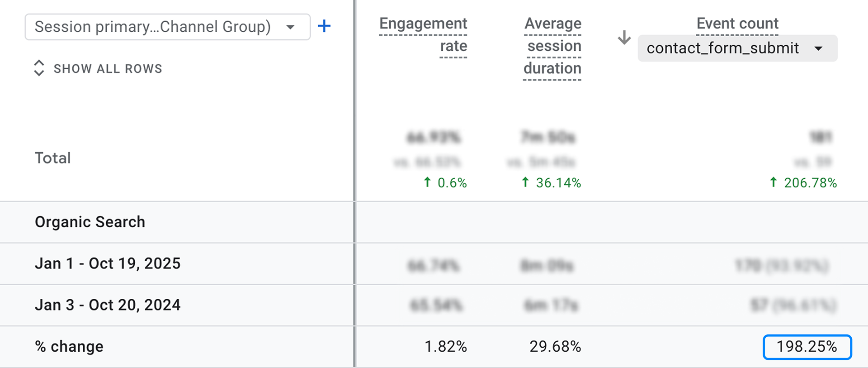The width and height of the screenshot is (868, 368).
Task: Click the SHOW ALL ROWS text
Action: (108, 69)
